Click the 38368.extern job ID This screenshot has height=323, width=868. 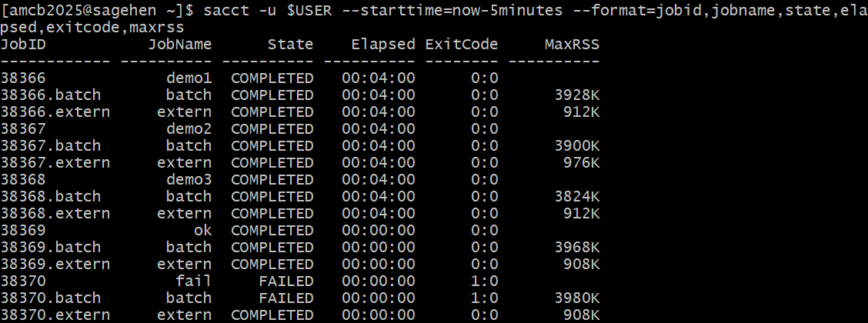click(x=55, y=214)
